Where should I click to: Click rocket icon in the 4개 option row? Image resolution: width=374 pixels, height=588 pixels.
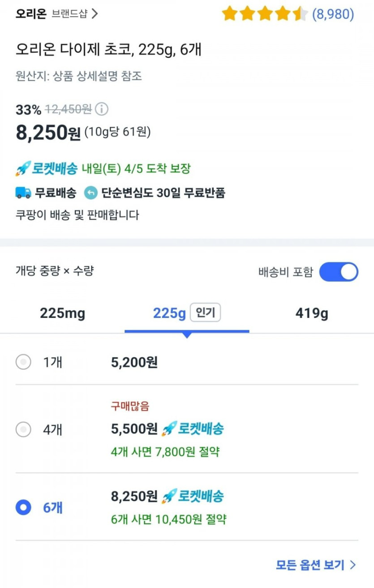[x=168, y=429]
